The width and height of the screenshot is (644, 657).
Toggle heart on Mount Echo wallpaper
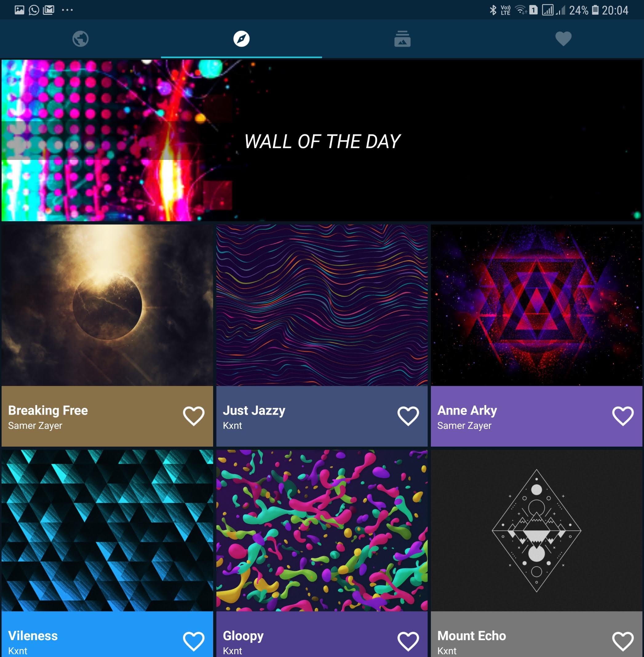[623, 641]
